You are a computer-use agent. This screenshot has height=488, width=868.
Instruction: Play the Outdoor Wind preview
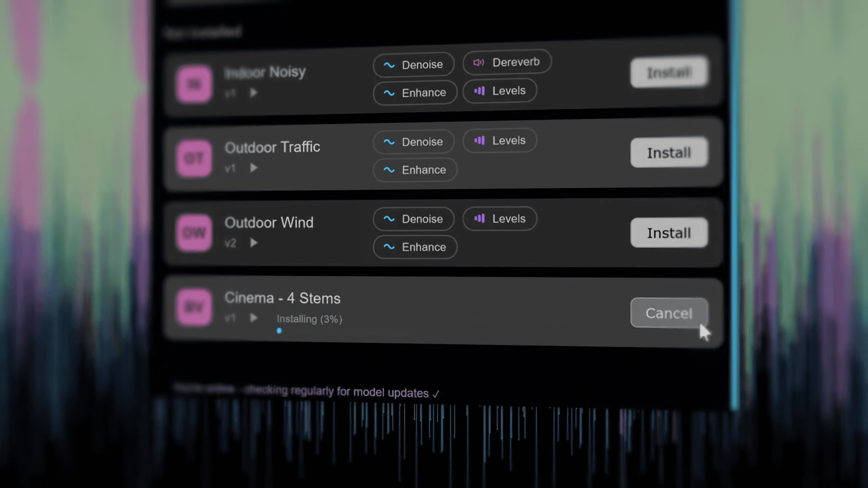click(254, 243)
